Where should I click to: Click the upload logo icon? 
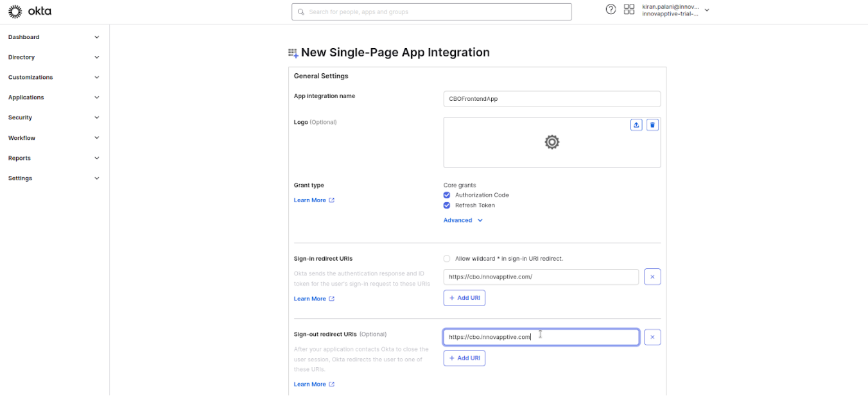pyautogui.click(x=636, y=125)
